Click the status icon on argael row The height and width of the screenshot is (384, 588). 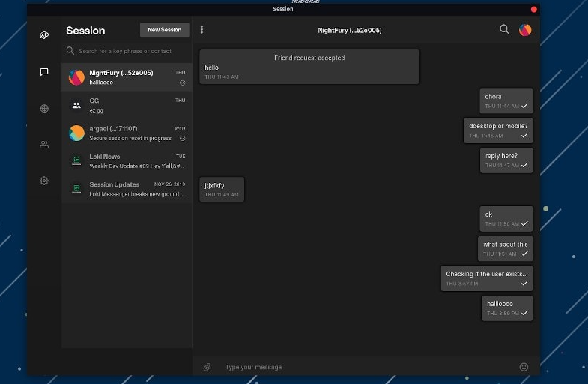[182, 139]
